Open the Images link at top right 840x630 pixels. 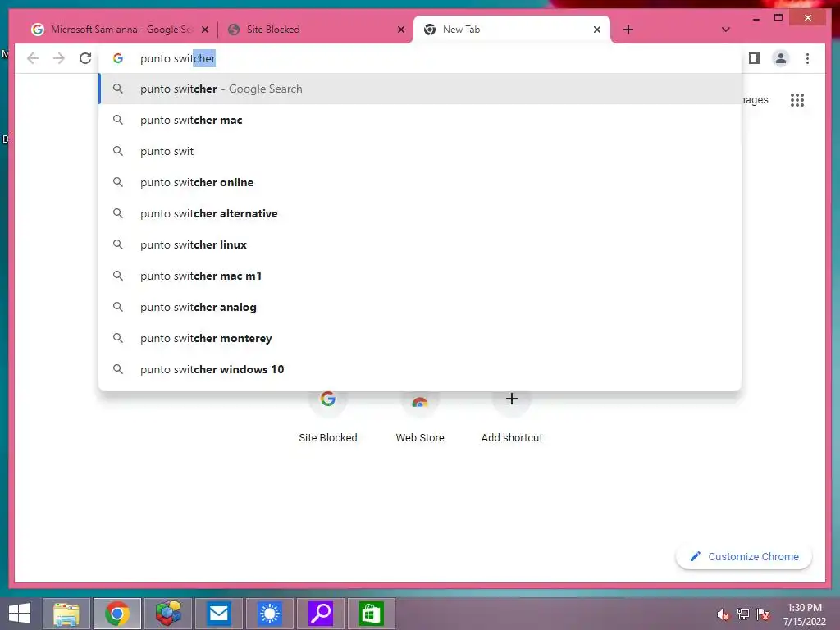pyautogui.click(x=755, y=99)
